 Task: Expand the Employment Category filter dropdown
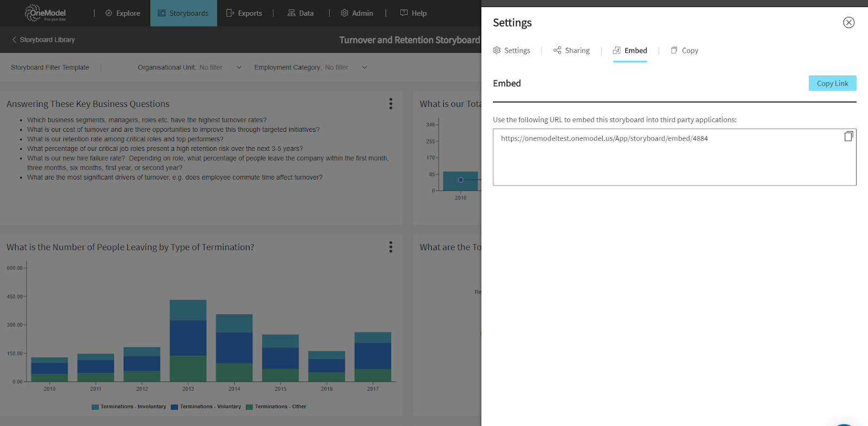365,68
